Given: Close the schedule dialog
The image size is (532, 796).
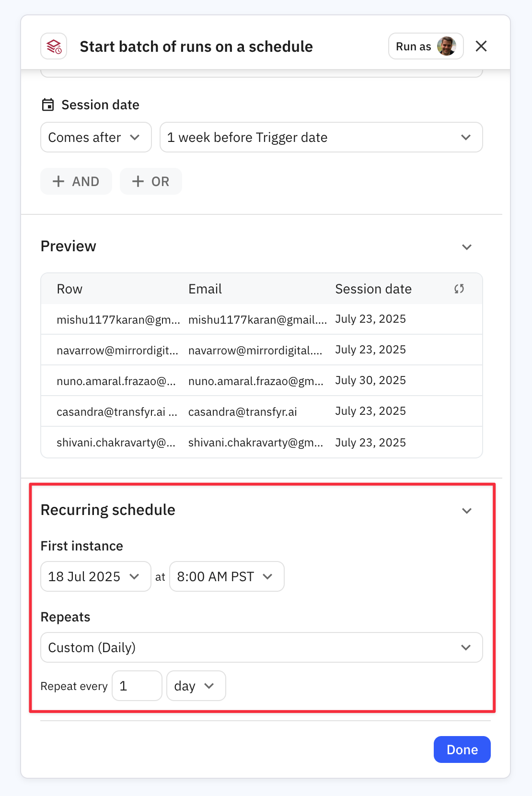Looking at the screenshot, I should 481,47.
